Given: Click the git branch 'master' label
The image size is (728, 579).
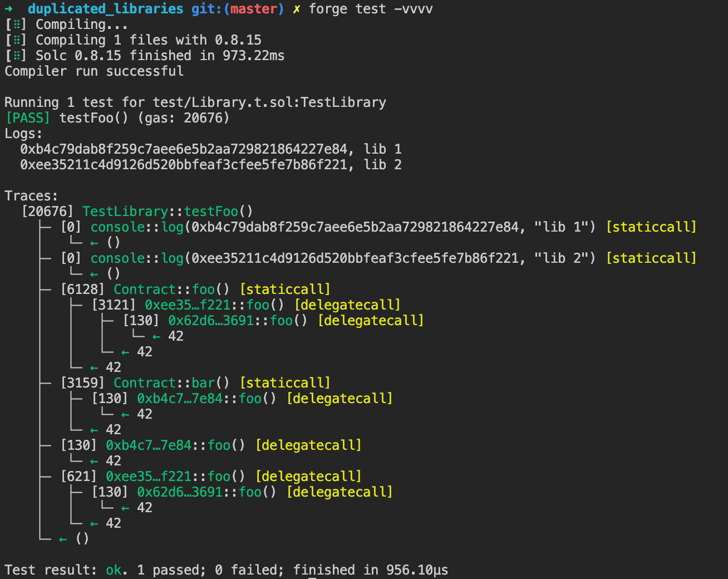Looking at the screenshot, I should pyautogui.click(x=254, y=9).
